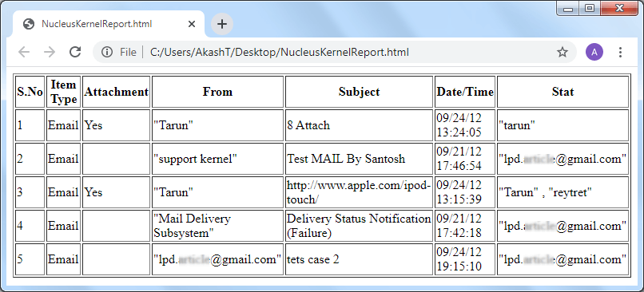Click the Date/Time column header
Viewport: 644px width, 292px height.
click(465, 92)
